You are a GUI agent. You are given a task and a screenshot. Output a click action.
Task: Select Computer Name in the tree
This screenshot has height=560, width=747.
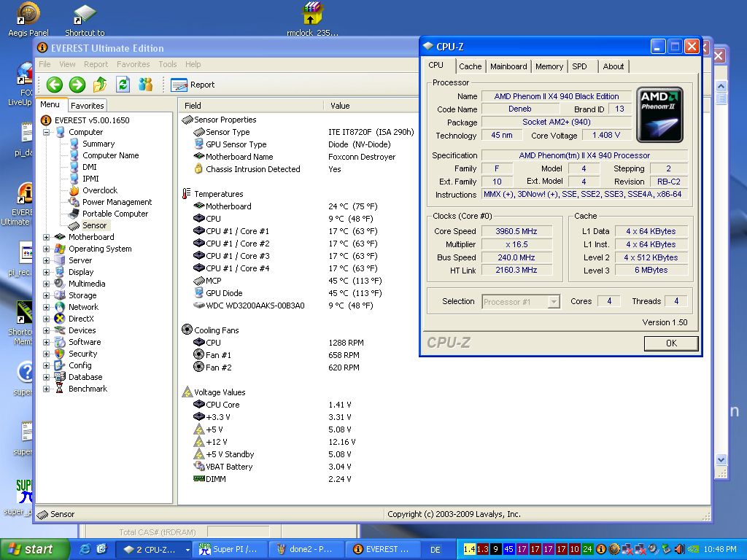pyautogui.click(x=111, y=156)
